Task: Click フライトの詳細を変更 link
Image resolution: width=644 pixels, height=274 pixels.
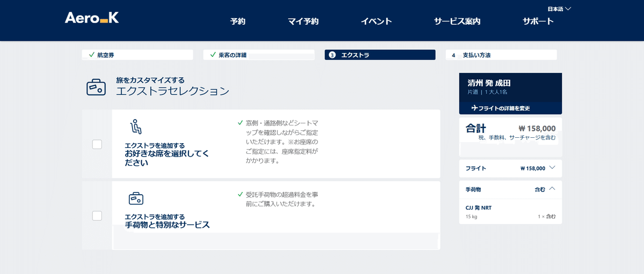Action: tap(501, 108)
